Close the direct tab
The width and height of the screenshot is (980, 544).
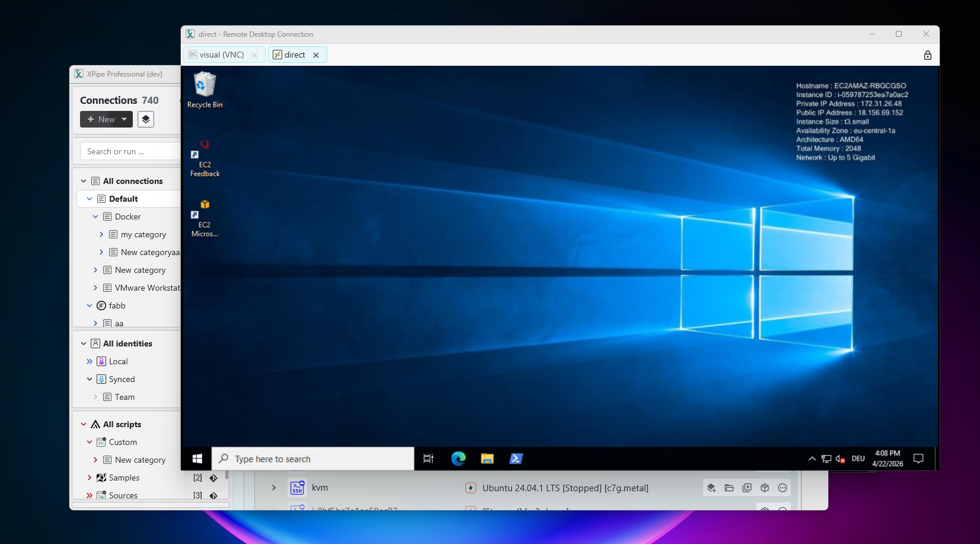(x=316, y=55)
